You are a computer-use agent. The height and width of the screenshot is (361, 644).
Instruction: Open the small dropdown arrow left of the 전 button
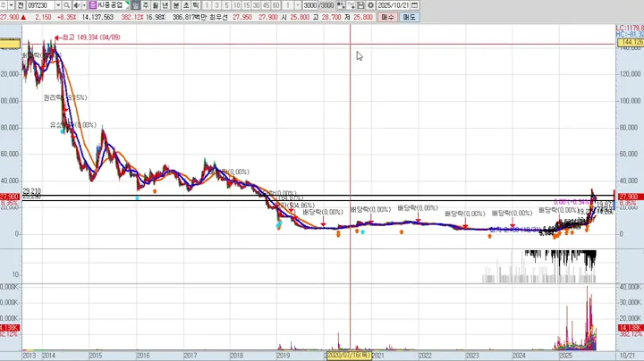pyautogui.click(x=11, y=5)
